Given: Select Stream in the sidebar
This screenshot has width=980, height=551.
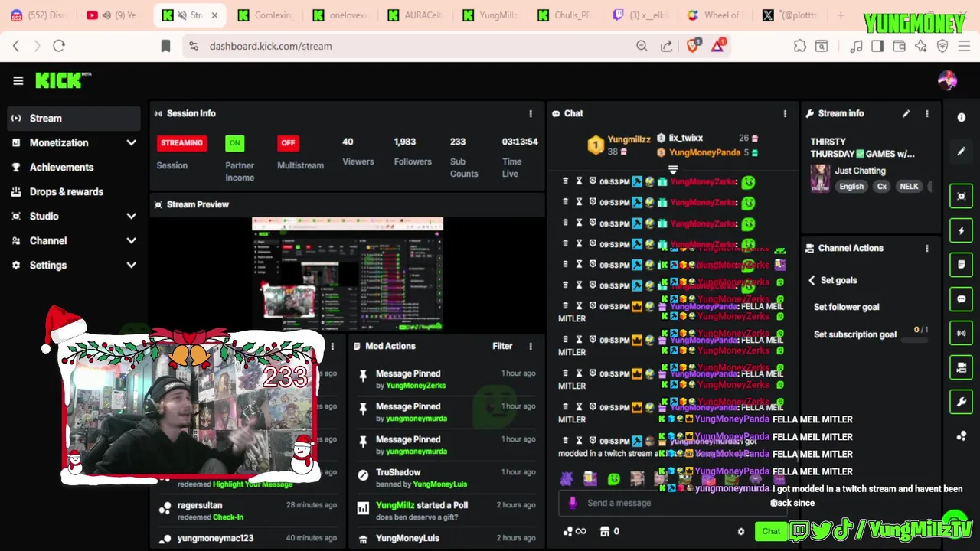Looking at the screenshot, I should pyautogui.click(x=73, y=118).
